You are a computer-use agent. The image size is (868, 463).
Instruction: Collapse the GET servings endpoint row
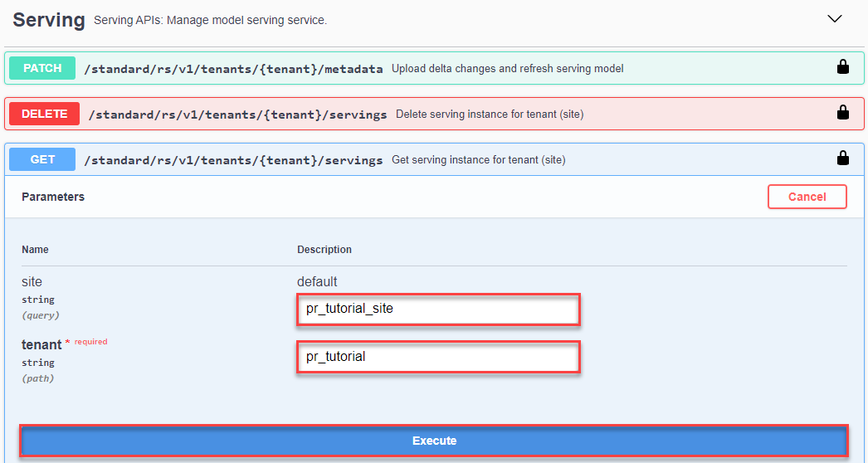434,159
